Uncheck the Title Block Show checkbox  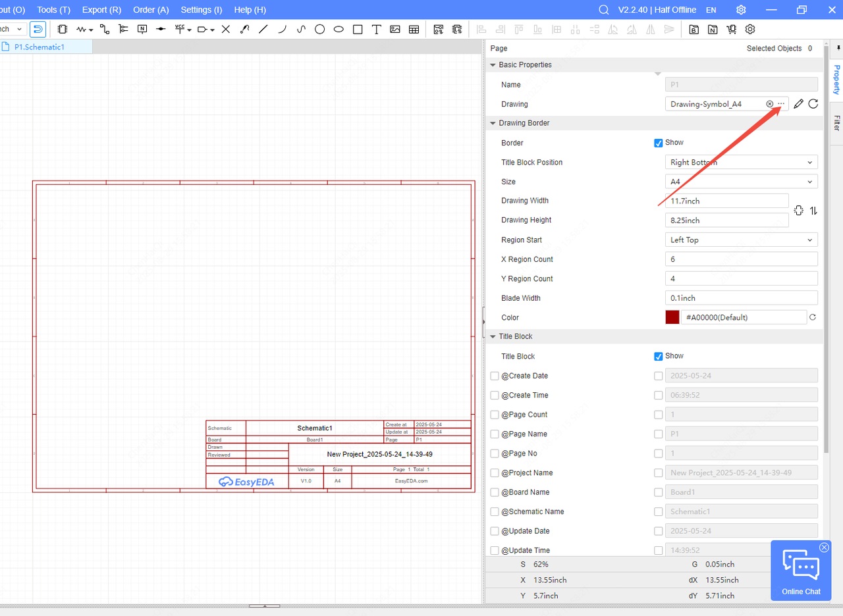point(658,356)
